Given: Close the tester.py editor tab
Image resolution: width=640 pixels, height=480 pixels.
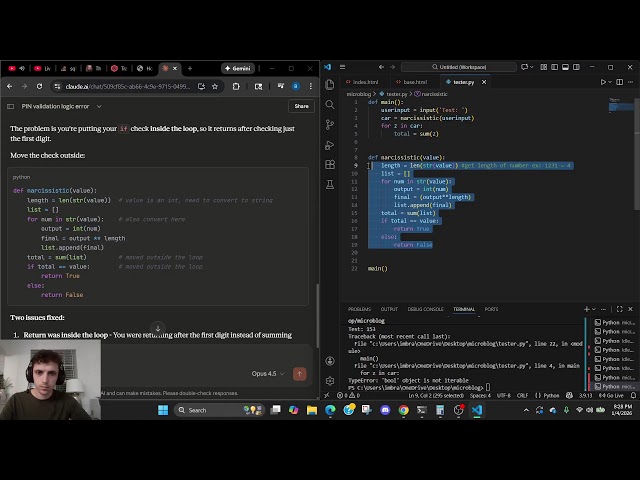Looking at the screenshot, I should (484, 82).
